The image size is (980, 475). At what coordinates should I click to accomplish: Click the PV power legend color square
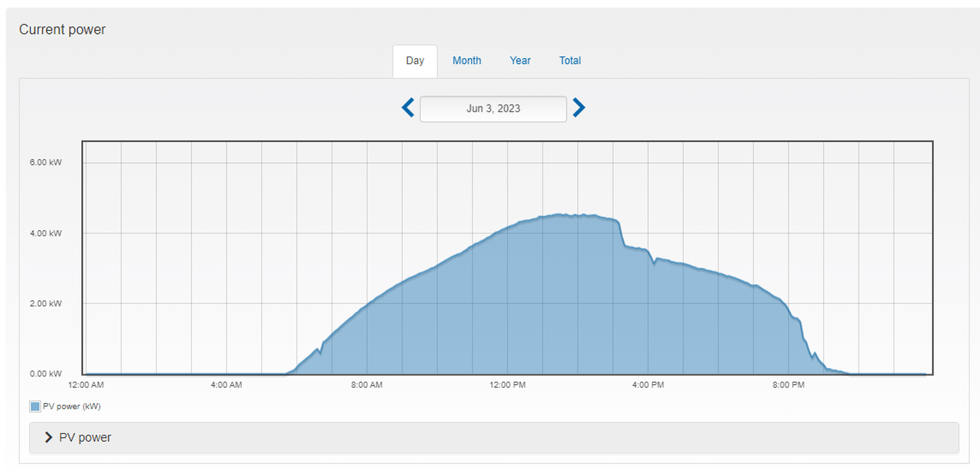tap(35, 406)
